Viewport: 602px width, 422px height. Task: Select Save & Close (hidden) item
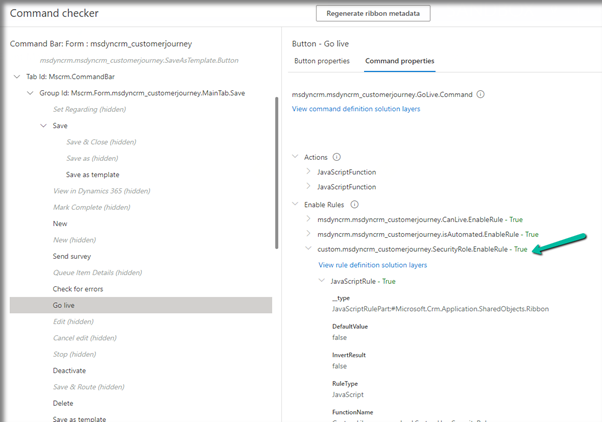click(101, 142)
